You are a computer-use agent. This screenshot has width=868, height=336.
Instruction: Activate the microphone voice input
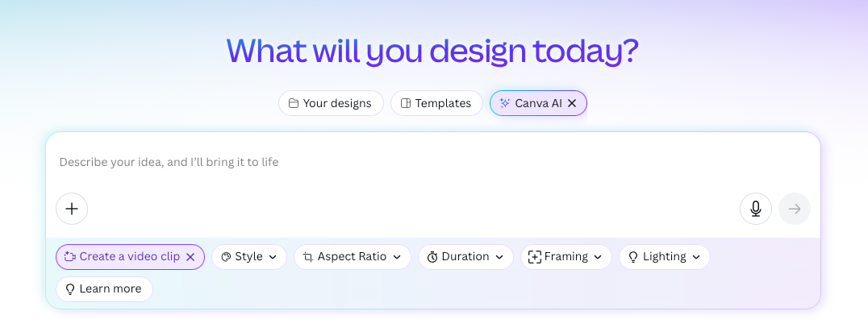(756, 209)
